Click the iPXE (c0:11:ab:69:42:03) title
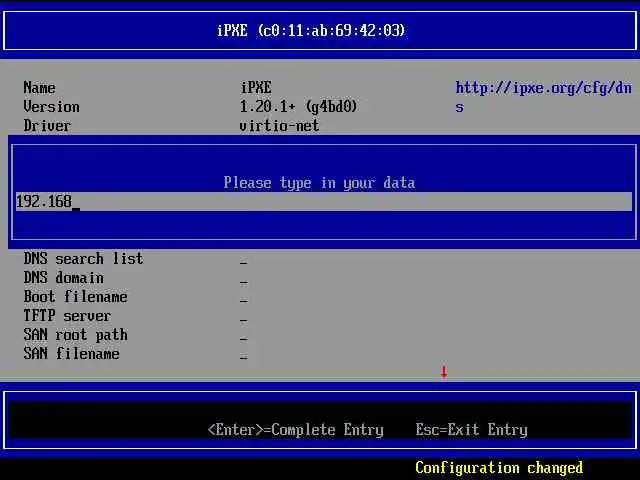The width and height of the screenshot is (640, 480). 311,31
